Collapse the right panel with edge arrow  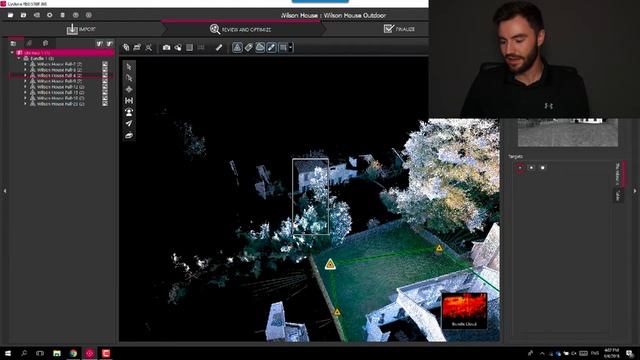(x=635, y=191)
